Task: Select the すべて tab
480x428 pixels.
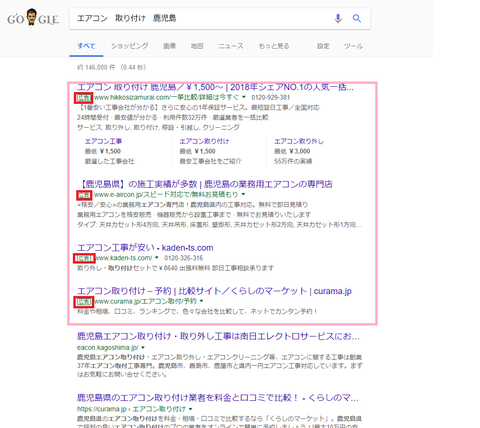Action: [x=86, y=46]
